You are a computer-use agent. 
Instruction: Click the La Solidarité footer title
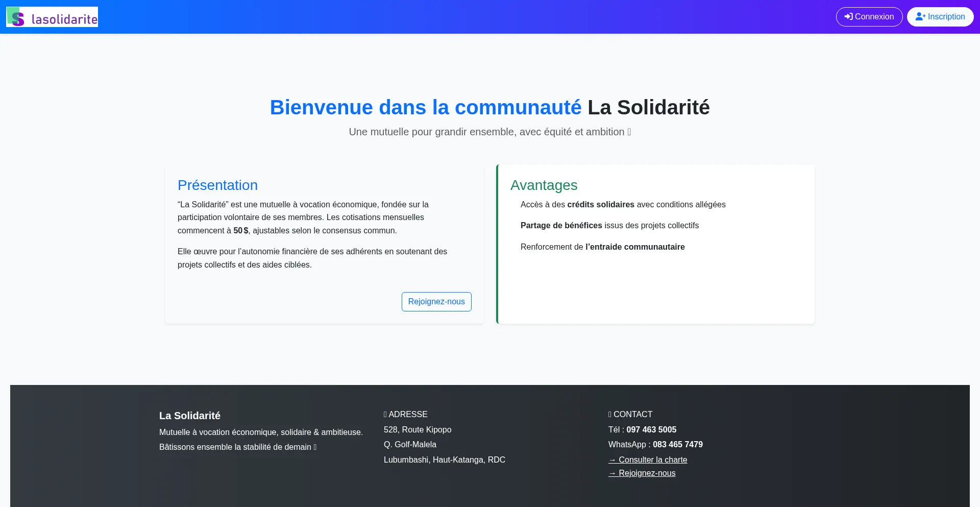(x=189, y=416)
